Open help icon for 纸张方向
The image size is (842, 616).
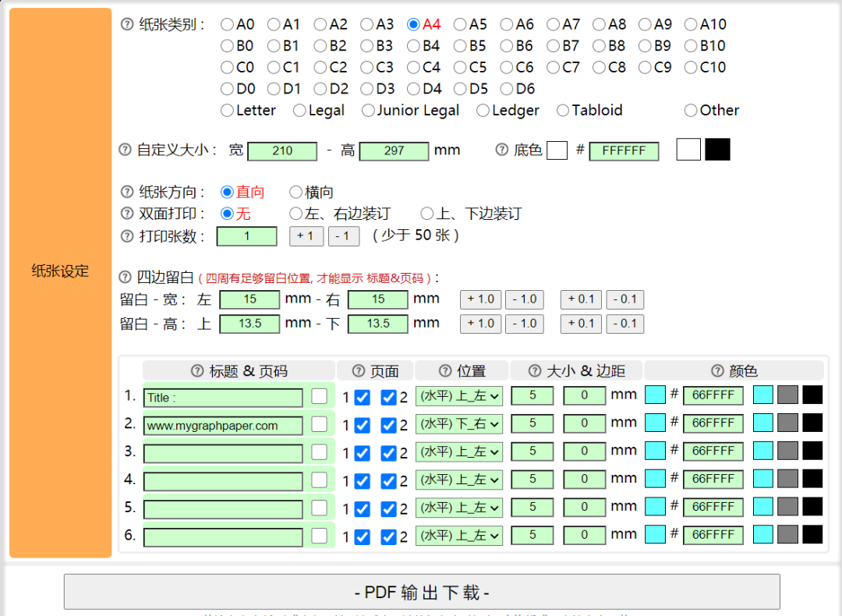127,192
